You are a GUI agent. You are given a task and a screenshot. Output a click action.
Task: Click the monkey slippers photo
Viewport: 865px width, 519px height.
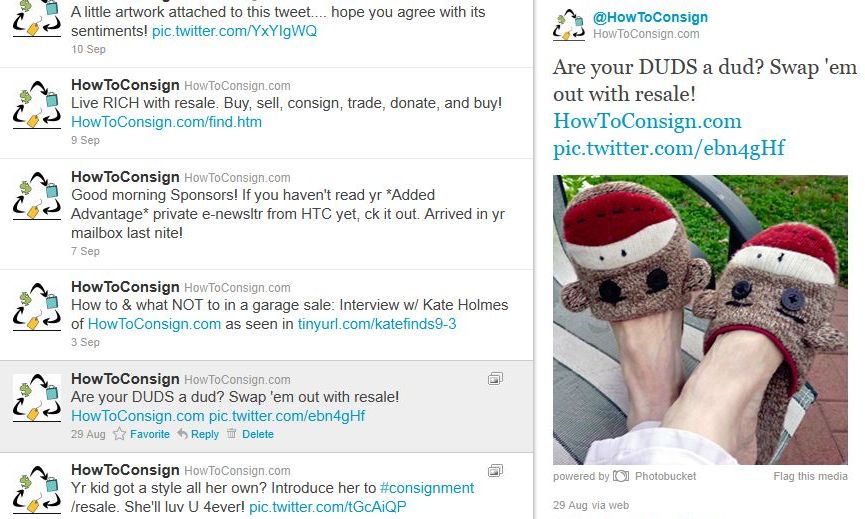point(700,320)
